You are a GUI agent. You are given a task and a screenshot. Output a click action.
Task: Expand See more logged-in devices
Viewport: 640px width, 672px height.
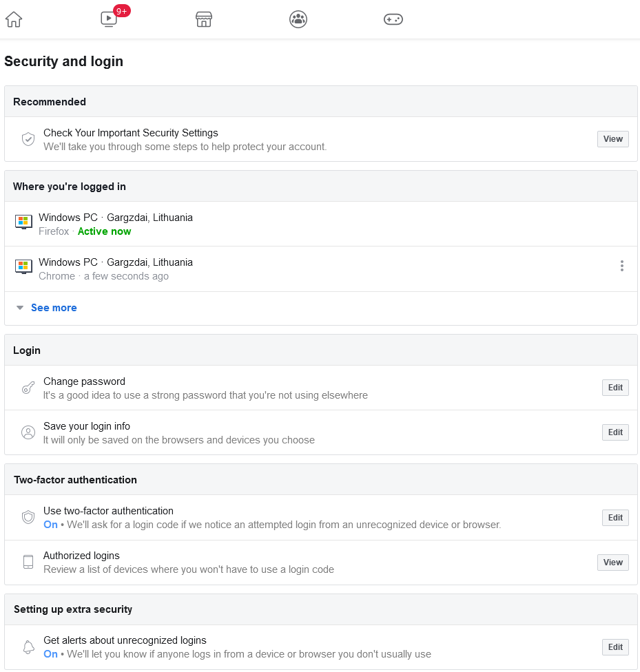coord(54,308)
